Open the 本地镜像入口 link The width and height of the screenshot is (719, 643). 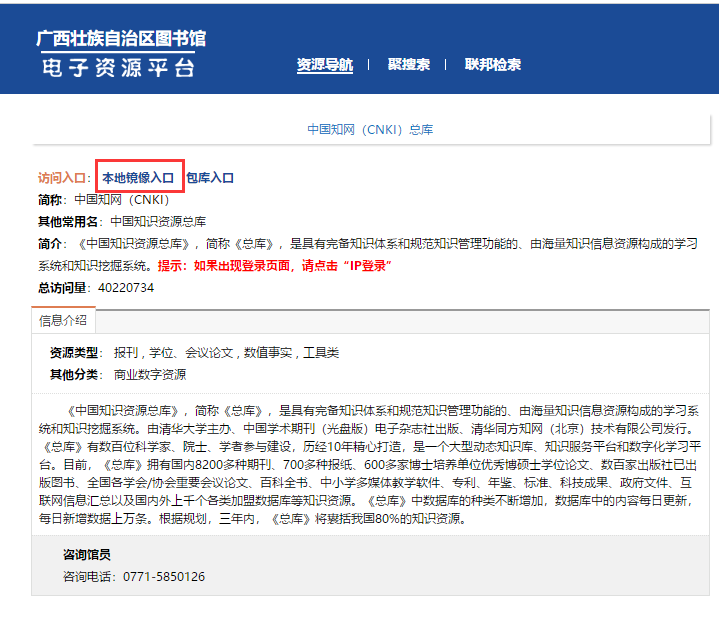click(x=138, y=177)
